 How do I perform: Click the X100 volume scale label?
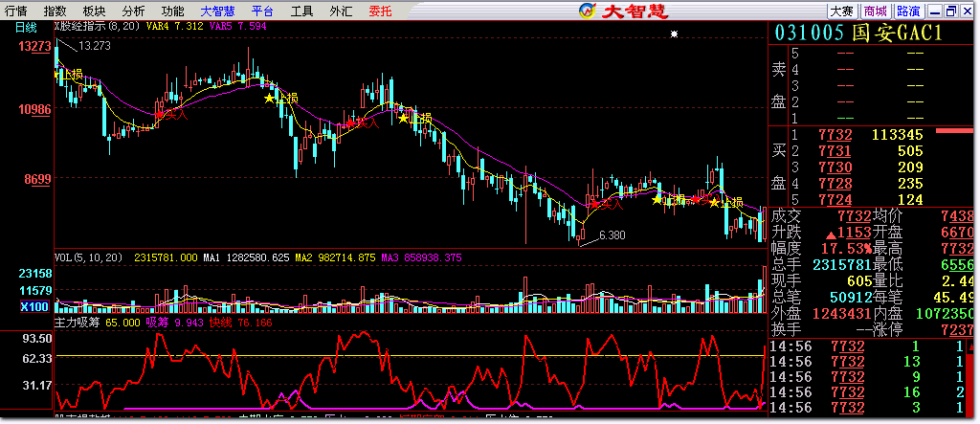pyautogui.click(x=34, y=306)
